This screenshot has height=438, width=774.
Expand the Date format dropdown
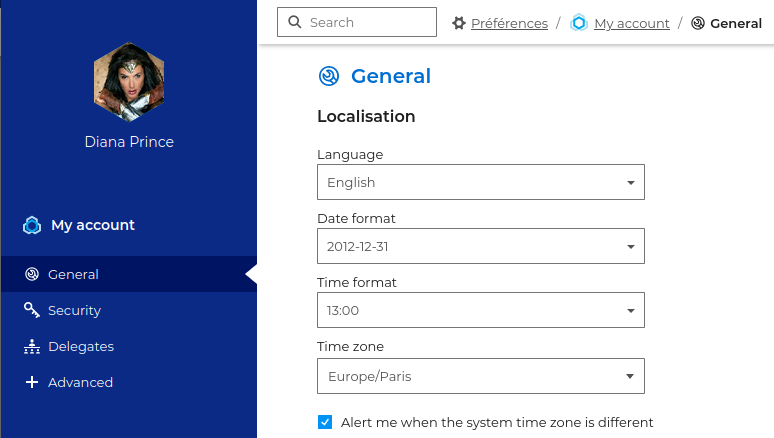point(480,246)
